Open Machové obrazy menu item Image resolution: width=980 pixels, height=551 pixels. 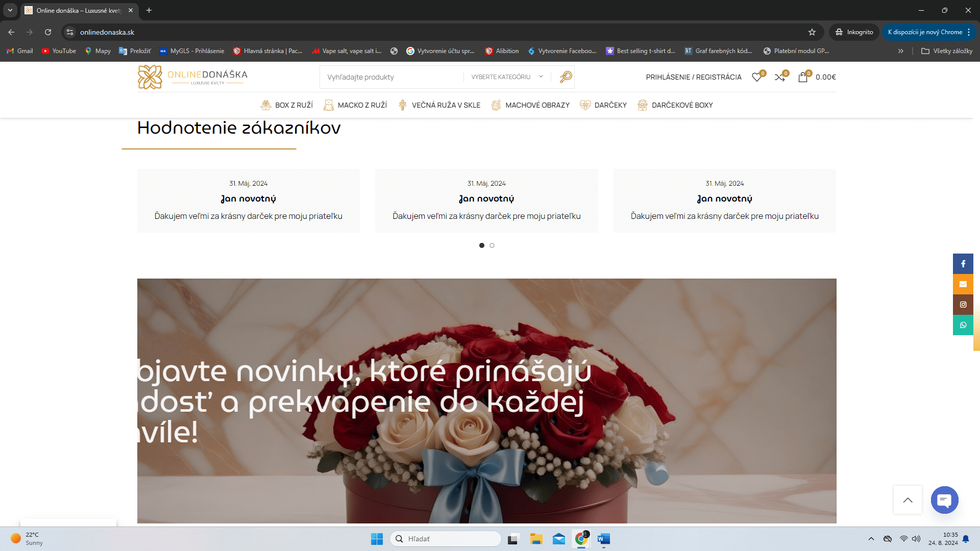(x=530, y=105)
